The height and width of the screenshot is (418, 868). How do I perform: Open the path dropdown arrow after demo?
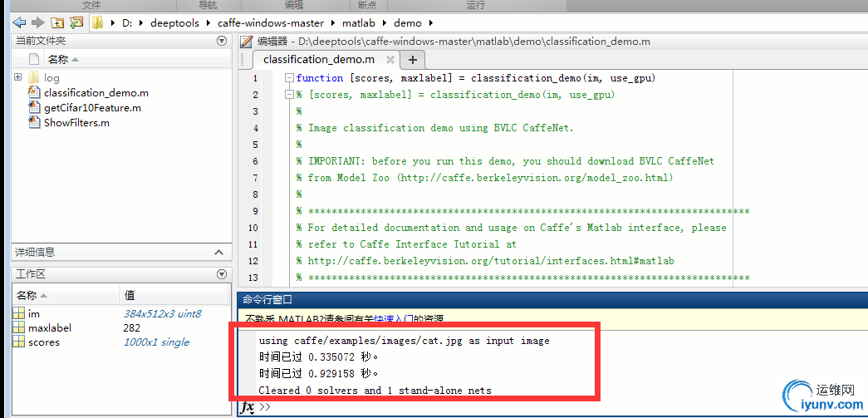point(431,23)
